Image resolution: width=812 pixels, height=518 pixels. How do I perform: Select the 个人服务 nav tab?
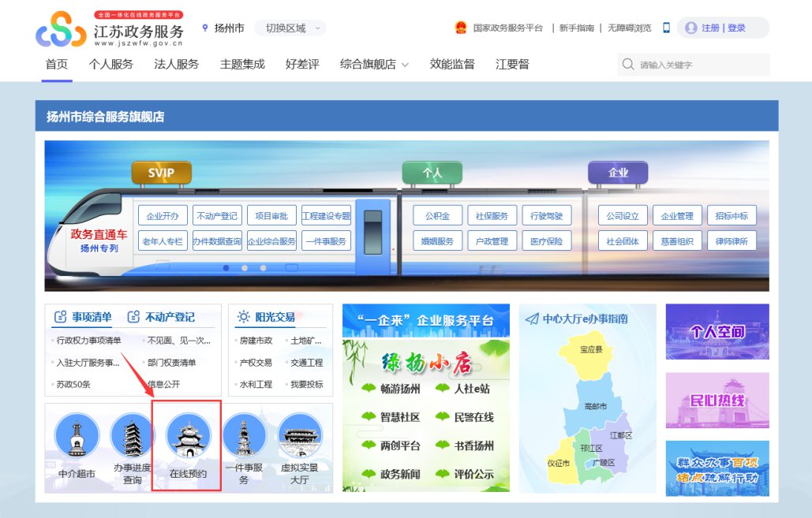coord(111,65)
